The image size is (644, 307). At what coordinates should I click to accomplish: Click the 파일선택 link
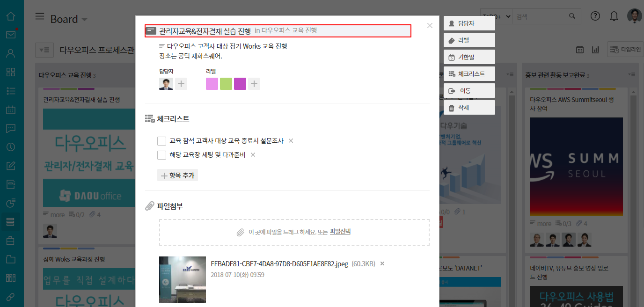[340, 232]
